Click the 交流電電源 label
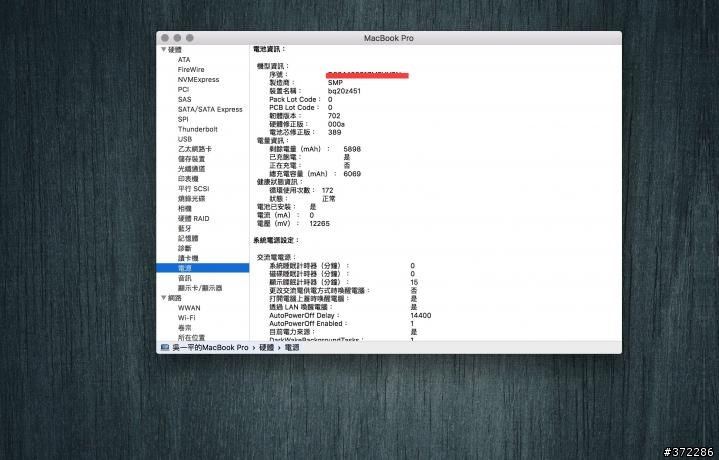Screen dimensions: 719x460 coord(277,257)
